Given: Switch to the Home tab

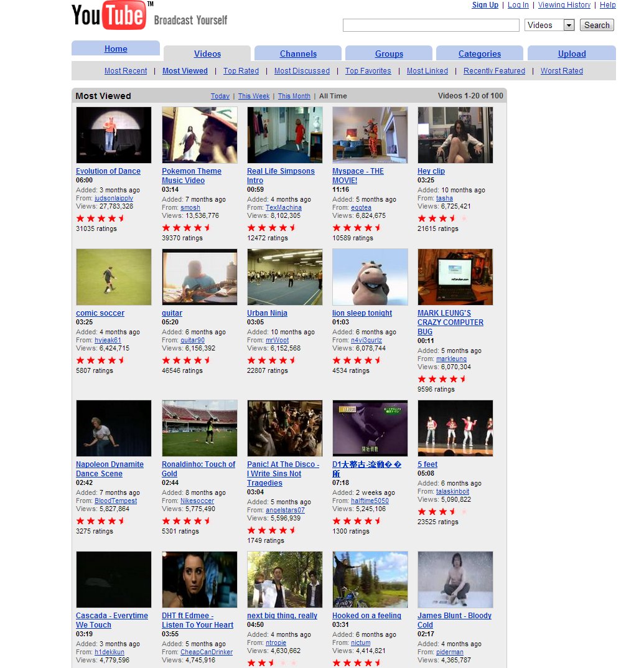Looking at the screenshot, I should pyautogui.click(x=116, y=49).
